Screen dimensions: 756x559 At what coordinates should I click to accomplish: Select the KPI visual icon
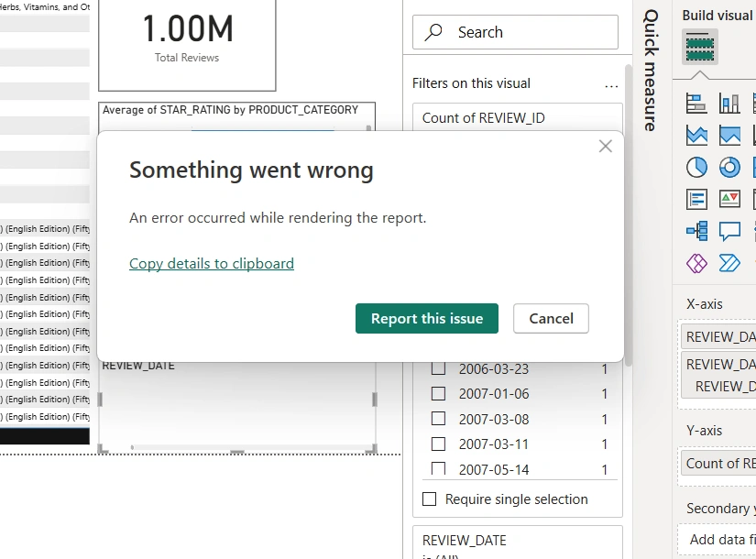point(729,199)
